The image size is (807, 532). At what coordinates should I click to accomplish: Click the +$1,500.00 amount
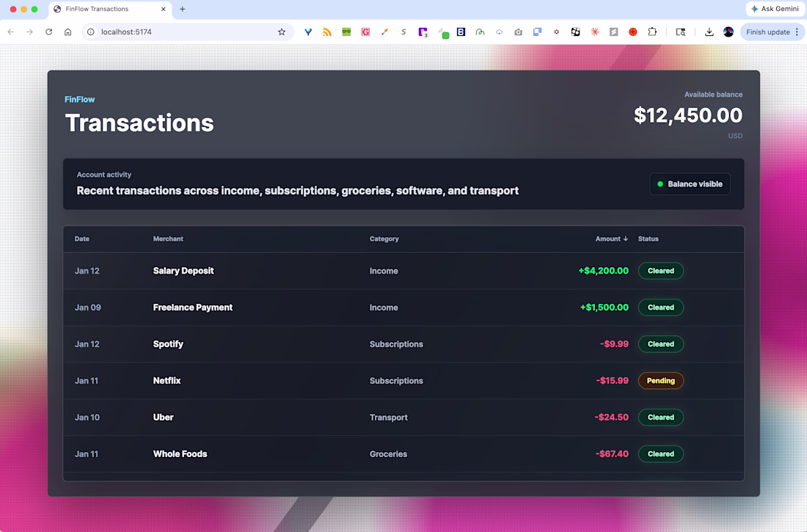(x=605, y=307)
